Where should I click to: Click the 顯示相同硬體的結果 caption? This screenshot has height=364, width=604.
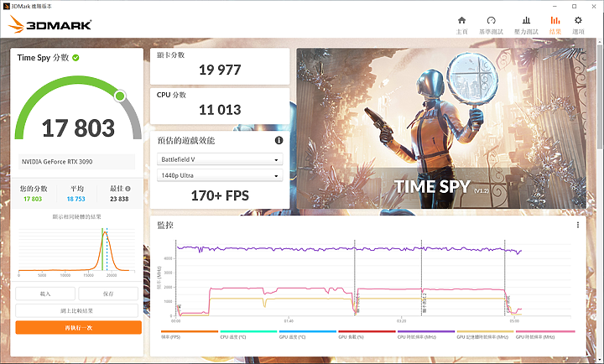pos(76,217)
